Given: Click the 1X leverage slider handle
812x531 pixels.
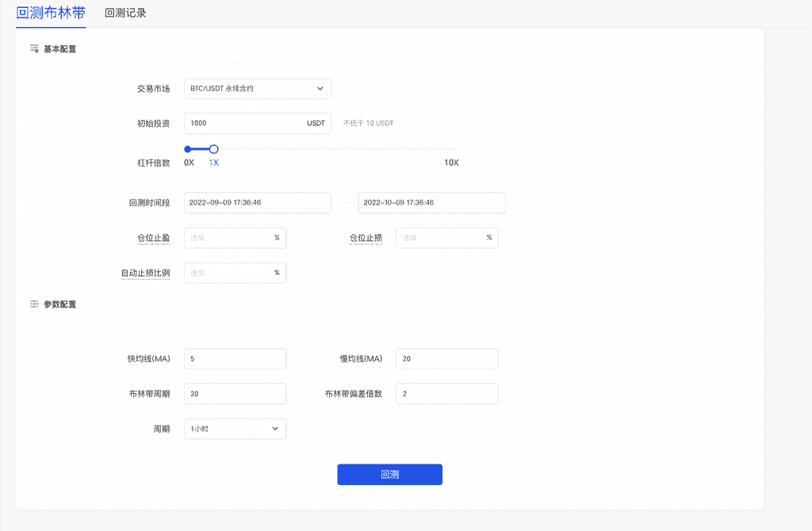Looking at the screenshot, I should point(213,149).
